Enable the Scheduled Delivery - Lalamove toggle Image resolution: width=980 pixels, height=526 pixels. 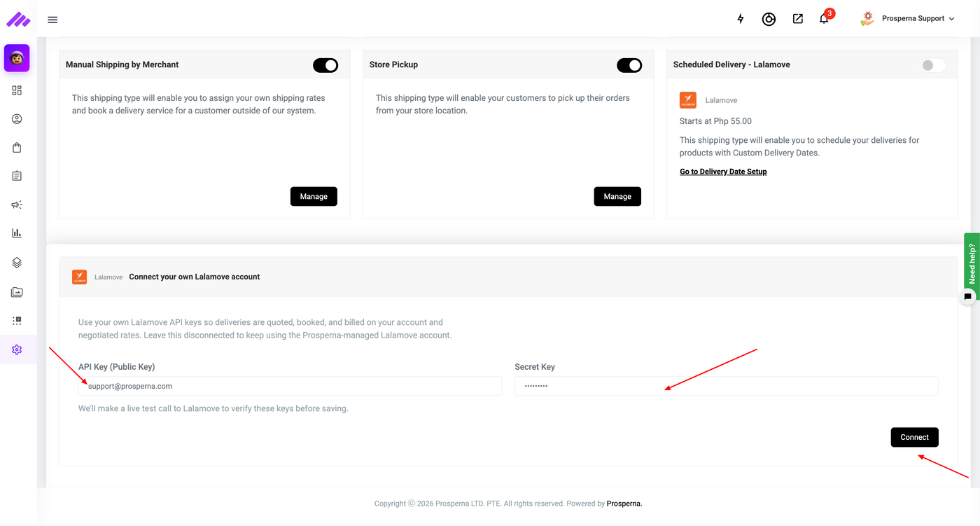(933, 65)
